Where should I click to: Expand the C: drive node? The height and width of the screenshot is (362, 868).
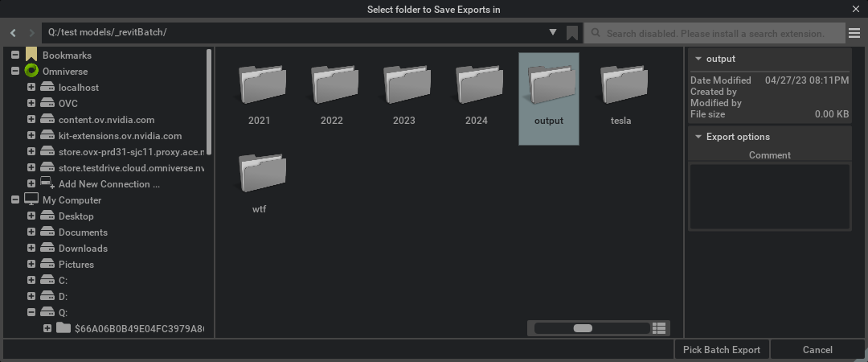click(x=31, y=281)
